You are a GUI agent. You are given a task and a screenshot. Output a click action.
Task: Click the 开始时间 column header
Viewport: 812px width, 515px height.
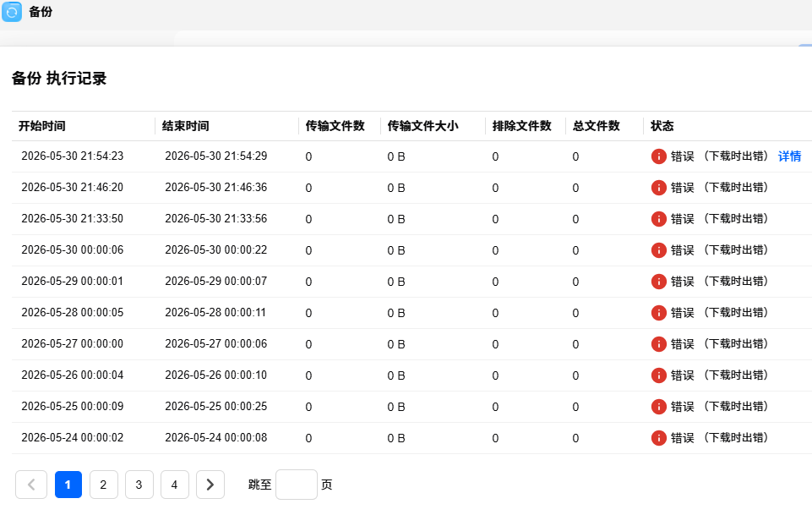(x=42, y=126)
